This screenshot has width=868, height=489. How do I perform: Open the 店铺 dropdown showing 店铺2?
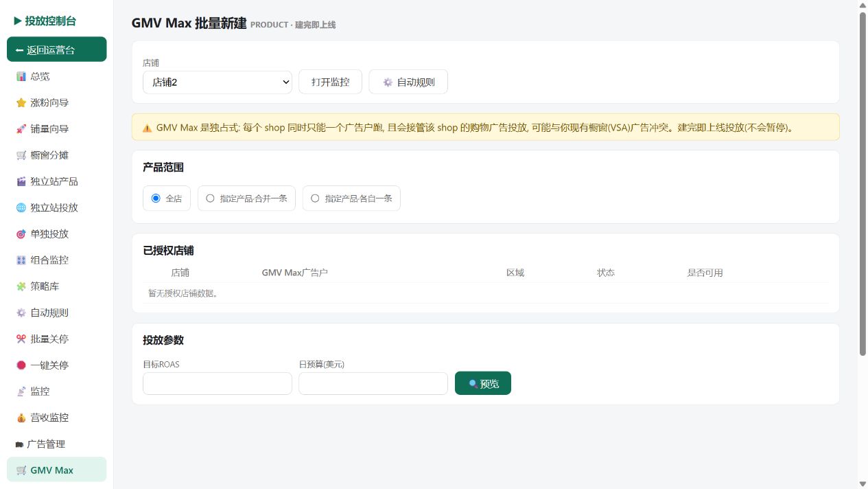218,82
